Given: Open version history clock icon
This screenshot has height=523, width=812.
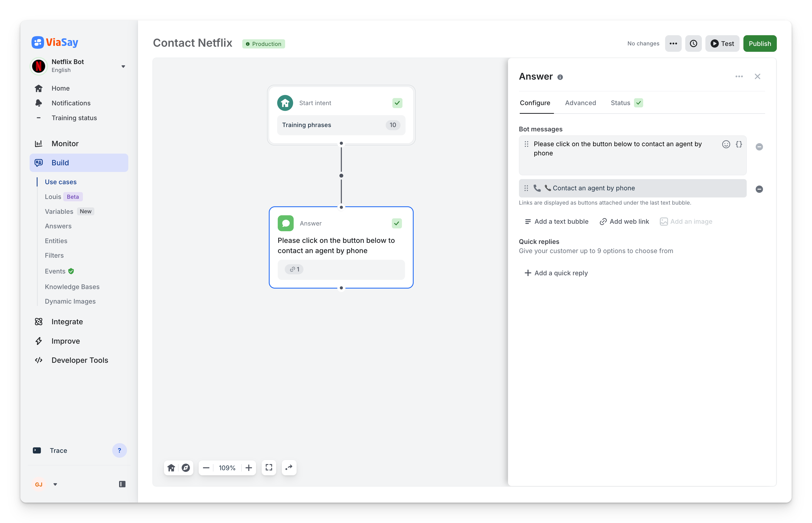Looking at the screenshot, I should 693,43.
